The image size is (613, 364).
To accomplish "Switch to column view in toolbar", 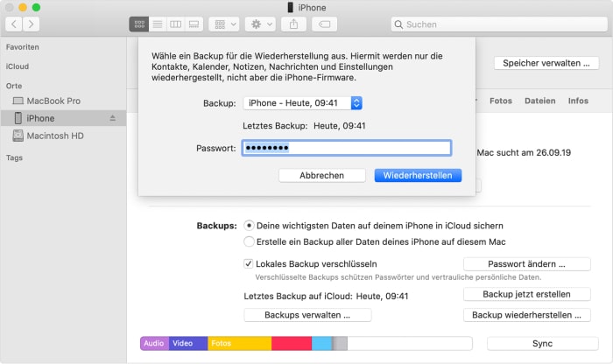I will [175, 24].
